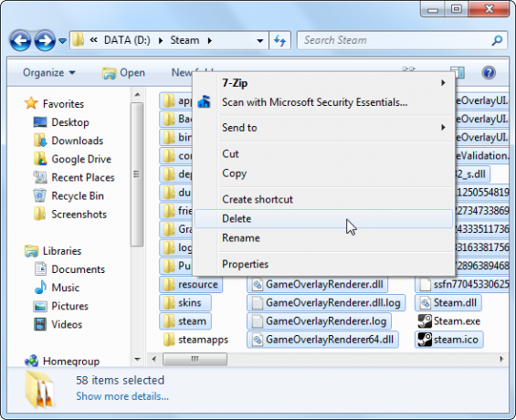Select the steam.ico file
Screen dimensions: 516x420
click(x=448, y=340)
